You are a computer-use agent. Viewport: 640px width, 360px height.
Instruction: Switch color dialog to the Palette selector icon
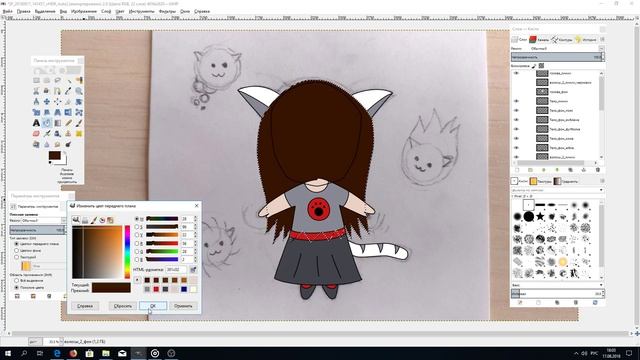point(110,220)
